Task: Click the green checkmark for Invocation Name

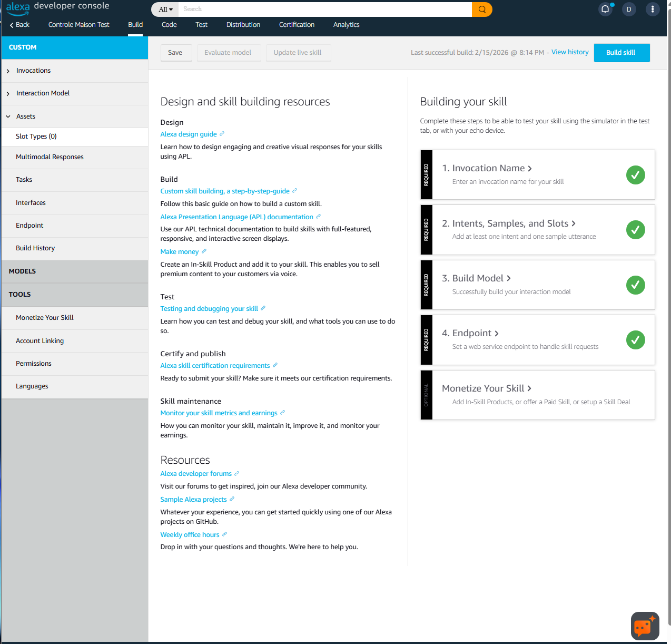Action: [635, 175]
